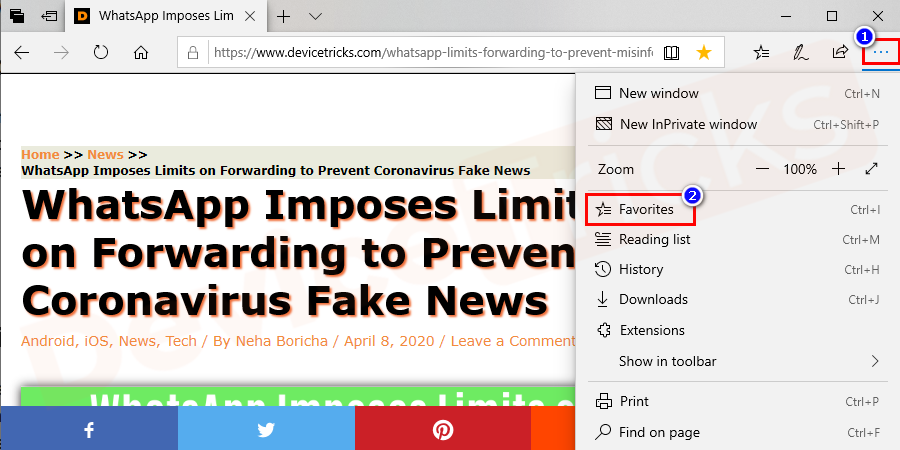Click the site lock icon in address bar

[x=193, y=53]
